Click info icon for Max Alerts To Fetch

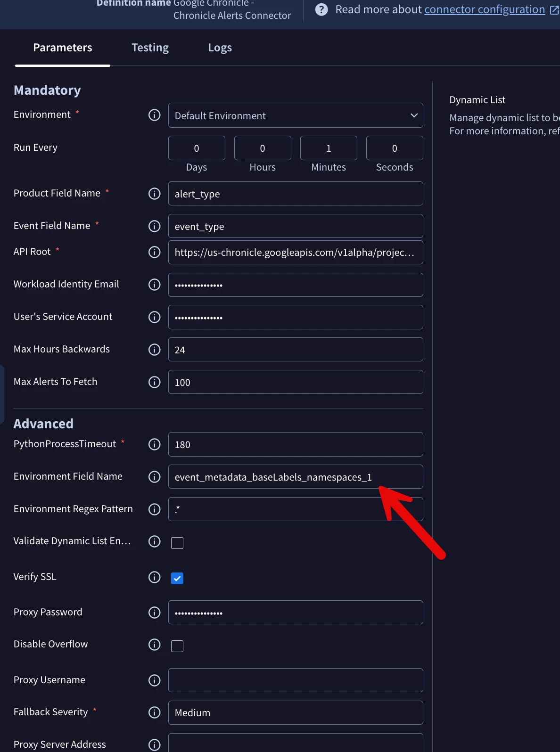[x=155, y=382]
